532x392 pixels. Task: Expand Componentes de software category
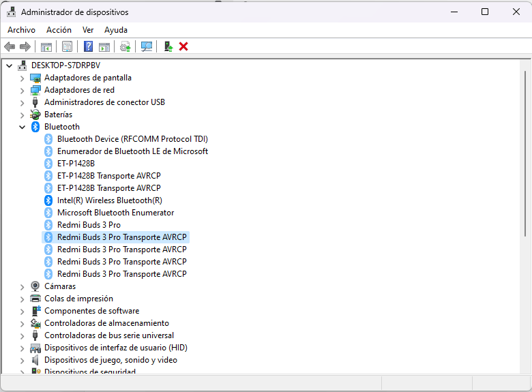(x=22, y=312)
